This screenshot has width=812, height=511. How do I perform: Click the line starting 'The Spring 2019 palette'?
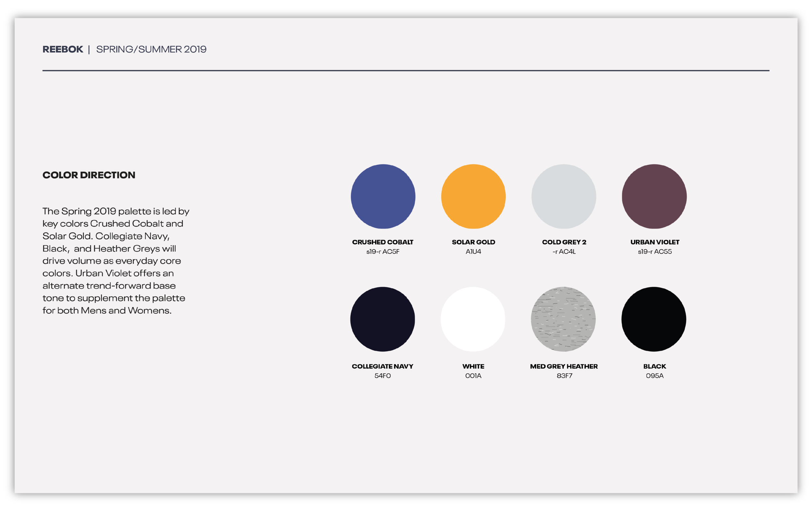pos(116,211)
